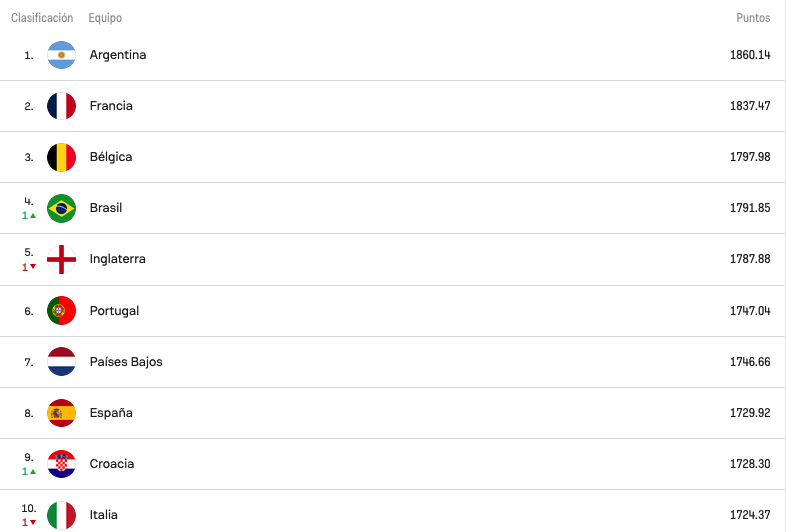Open the Argentina team link
This screenshot has height=532, width=786.
coord(118,55)
